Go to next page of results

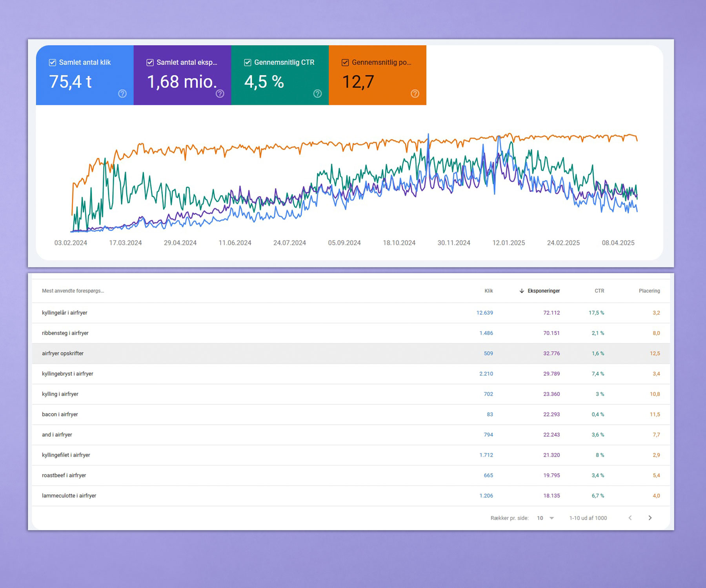[650, 518]
